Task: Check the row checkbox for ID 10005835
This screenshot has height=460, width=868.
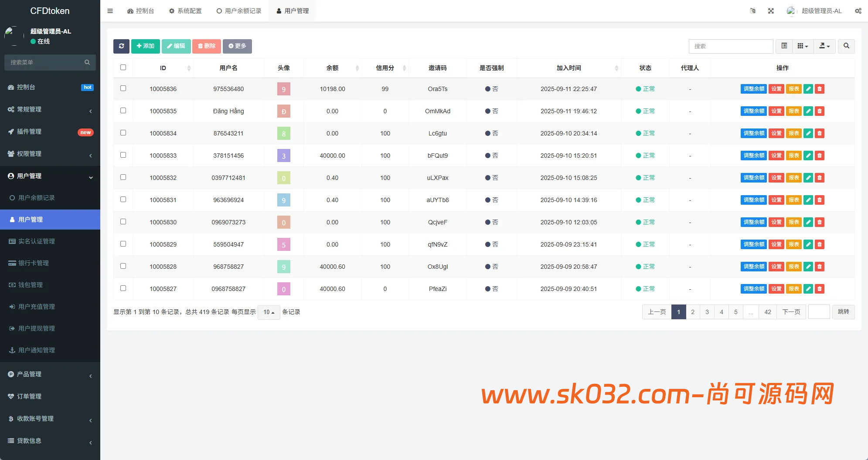Action: pyautogui.click(x=123, y=111)
